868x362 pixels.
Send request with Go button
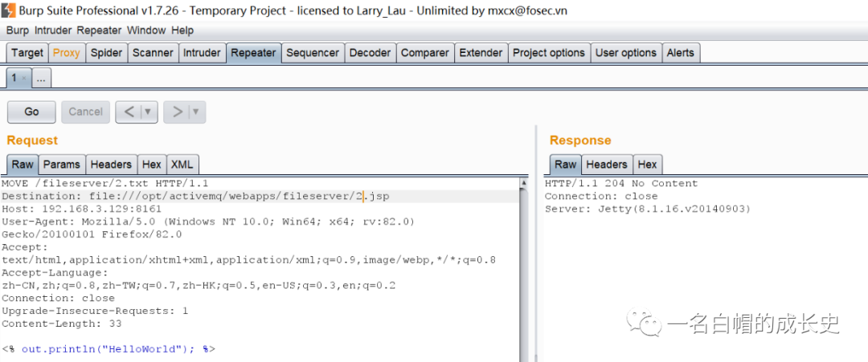pos(31,112)
